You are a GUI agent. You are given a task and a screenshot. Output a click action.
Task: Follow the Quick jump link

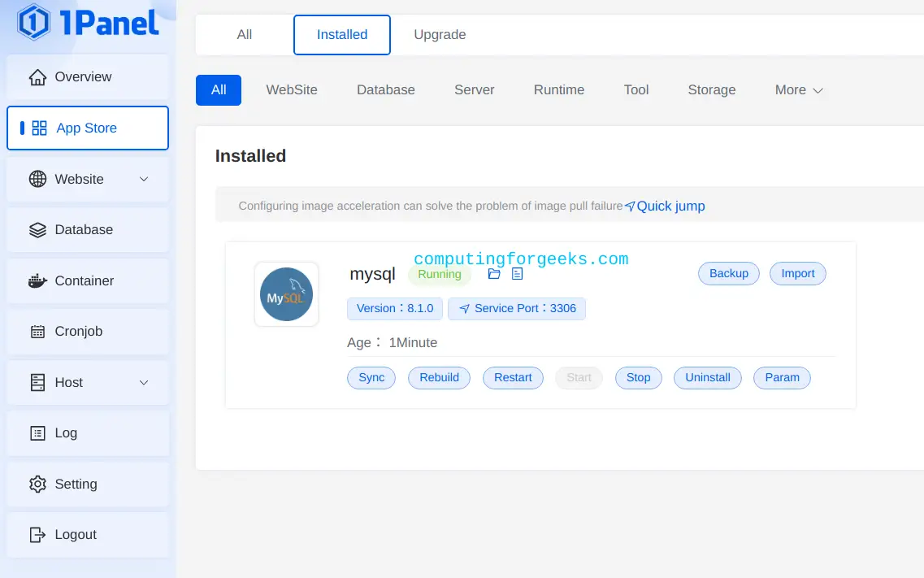point(665,206)
